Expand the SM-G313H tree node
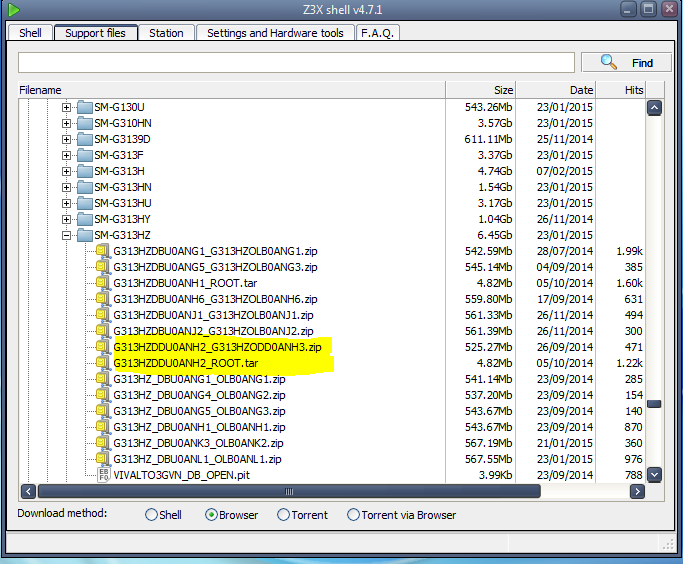The width and height of the screenshot is (683, 564). 66,171
